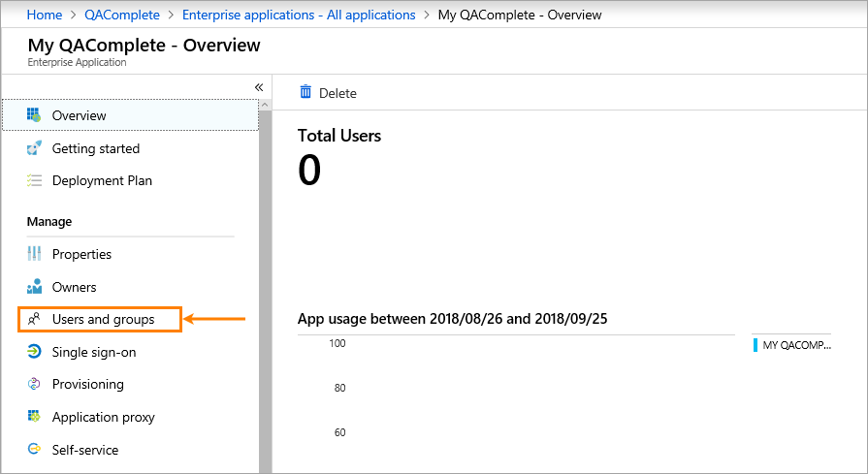Click the Application proxy icon
The width and height of the screenshot is (868, 474).
[34, 417]
